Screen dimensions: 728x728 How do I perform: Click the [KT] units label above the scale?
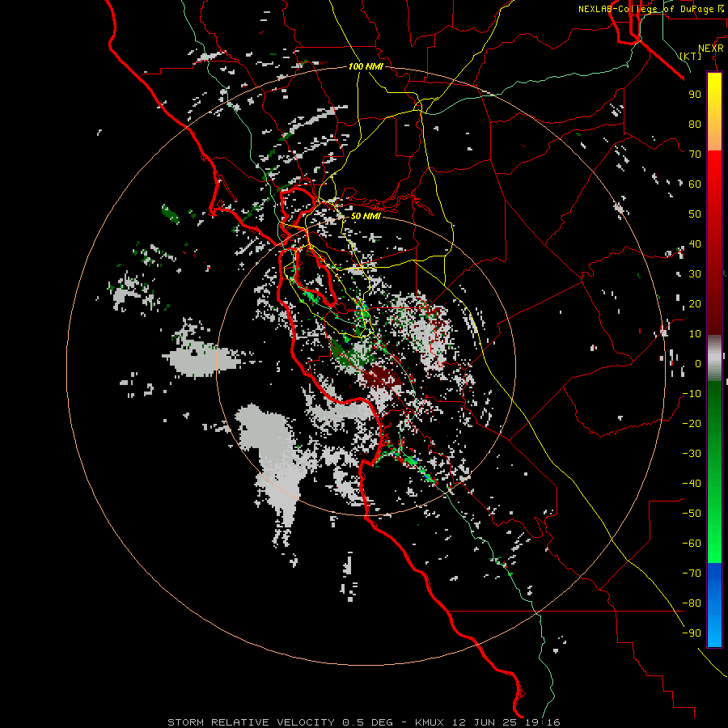pos(691,56)
